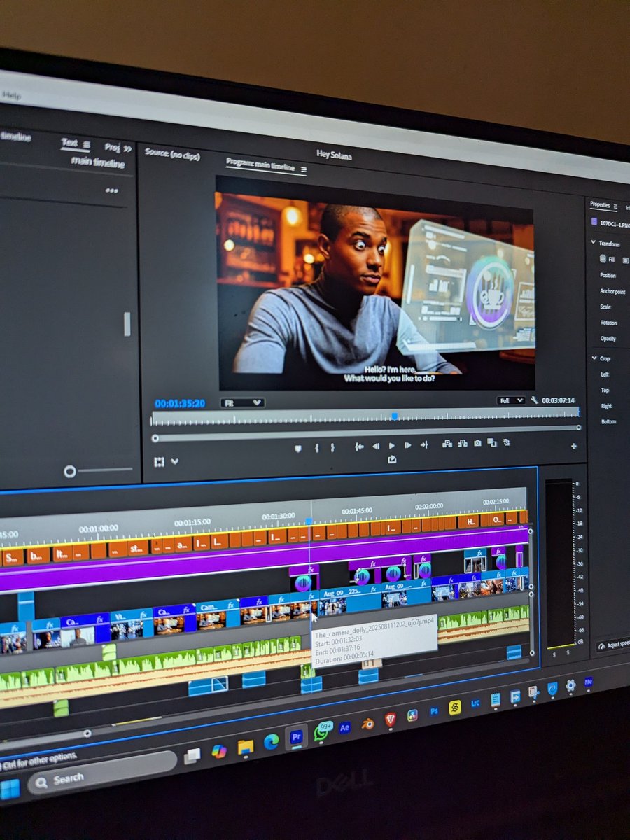This screenshot has height=840, width=630.
Task: Click the Scale property label
Action: tap(605, 307)
